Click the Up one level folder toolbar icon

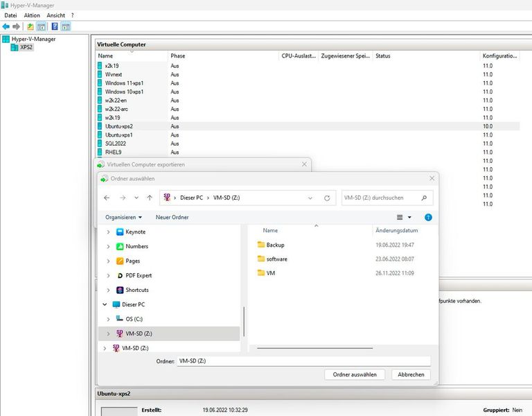(x=30, y=26)
